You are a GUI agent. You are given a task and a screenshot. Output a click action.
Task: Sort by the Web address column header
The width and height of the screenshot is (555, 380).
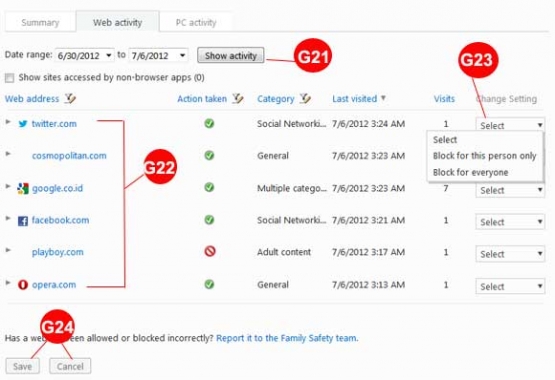pyautogui.click(x=32, y=99)
